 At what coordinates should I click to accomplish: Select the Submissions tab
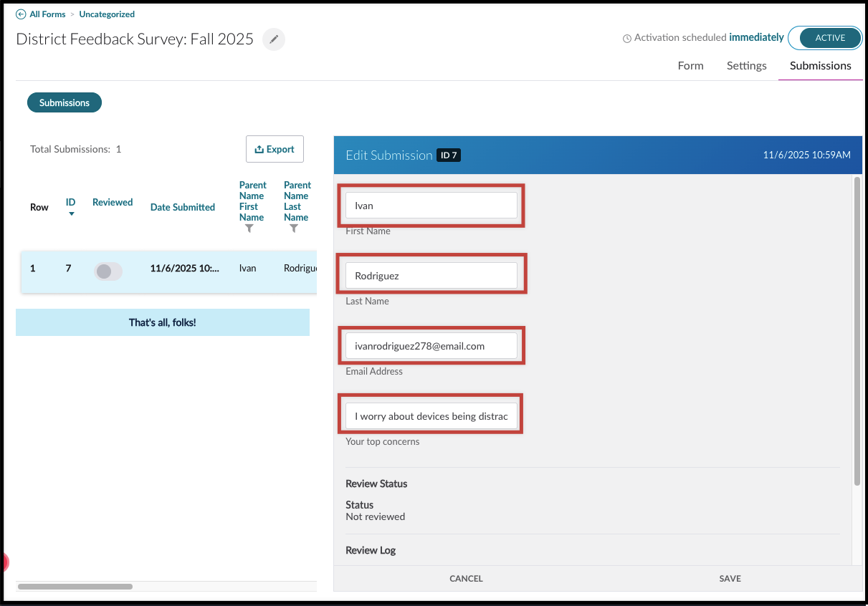[820, 65]
